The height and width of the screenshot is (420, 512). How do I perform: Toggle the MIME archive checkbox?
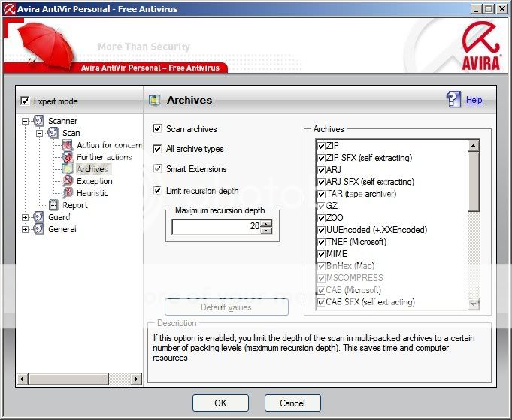[x=321, y=254]
